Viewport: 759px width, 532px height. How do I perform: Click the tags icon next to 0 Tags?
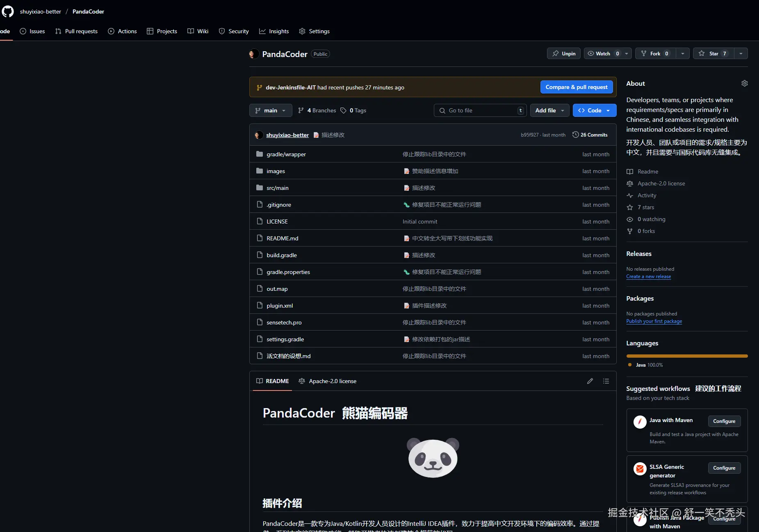pyautogui.click(x=344, y=110)
